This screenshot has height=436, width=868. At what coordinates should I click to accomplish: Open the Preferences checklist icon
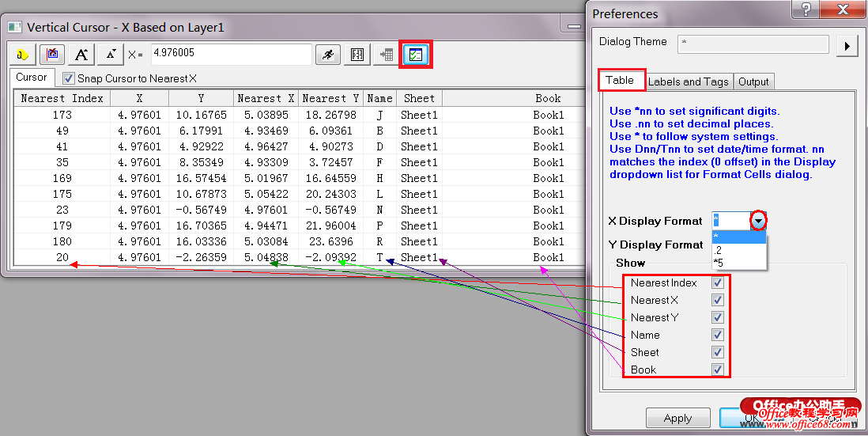(416, 55)
